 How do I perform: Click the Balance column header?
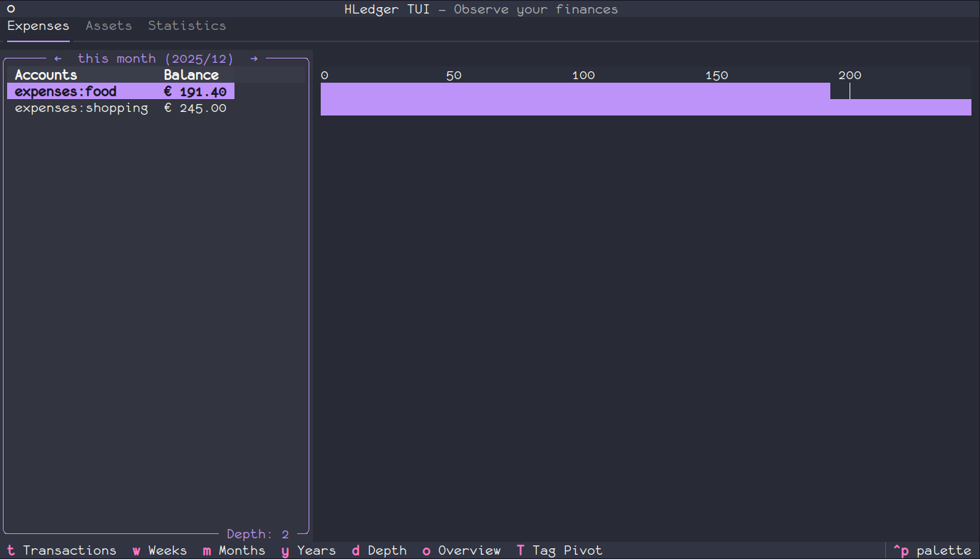click(191, 75)
